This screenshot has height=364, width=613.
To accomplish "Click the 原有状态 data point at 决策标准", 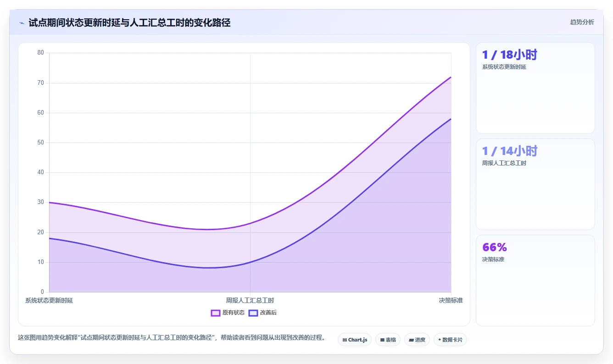I will (x=451, y=77).
